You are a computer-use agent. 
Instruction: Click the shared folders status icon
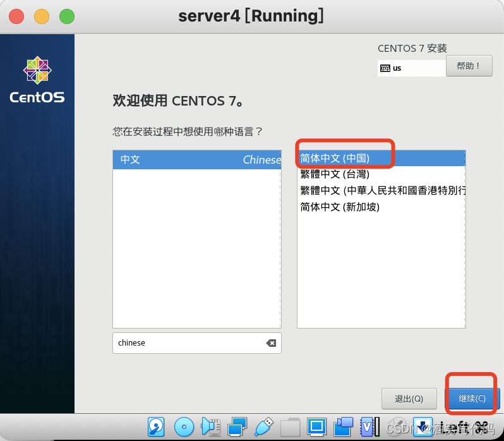tap(290, 427)
